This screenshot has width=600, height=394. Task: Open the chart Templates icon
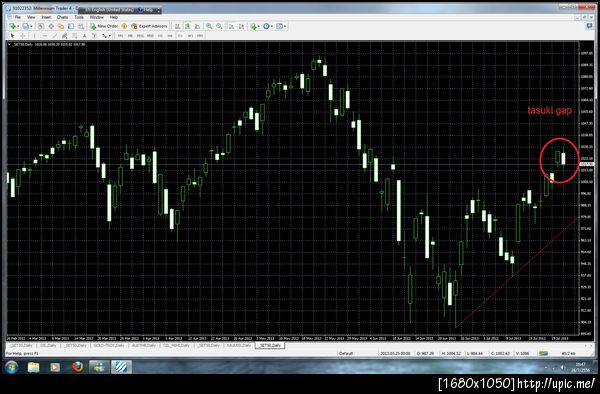(279, 26)
